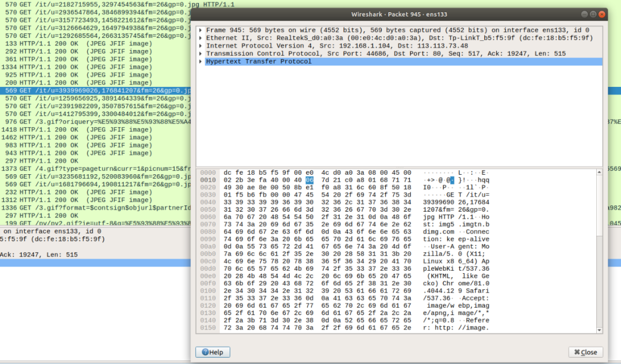
Task: Expand Hypertext Transfer Protocol arrow
Action: (x=201, y=62)
